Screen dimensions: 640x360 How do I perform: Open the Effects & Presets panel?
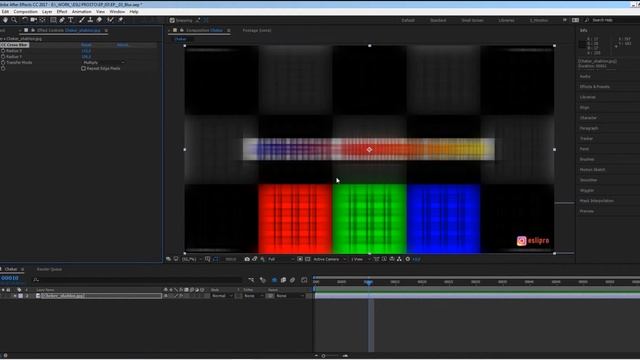pos(595,87)
